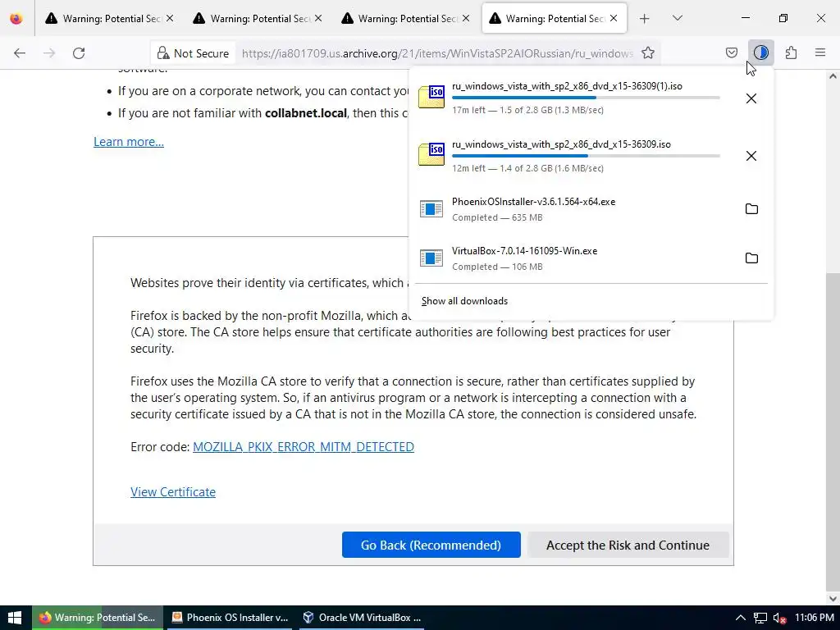Screen dimensions: 840x630
Task: Click VirtualBox-7.0.14-161095-Win.exe filename
Action: click(x=524, y=251)
